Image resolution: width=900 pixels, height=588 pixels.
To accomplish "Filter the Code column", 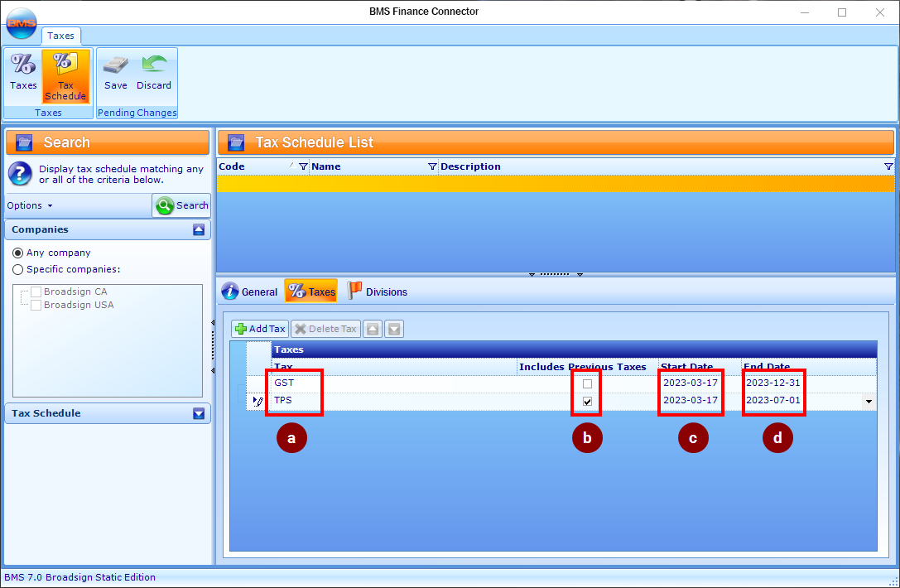I will click(303, 166).
